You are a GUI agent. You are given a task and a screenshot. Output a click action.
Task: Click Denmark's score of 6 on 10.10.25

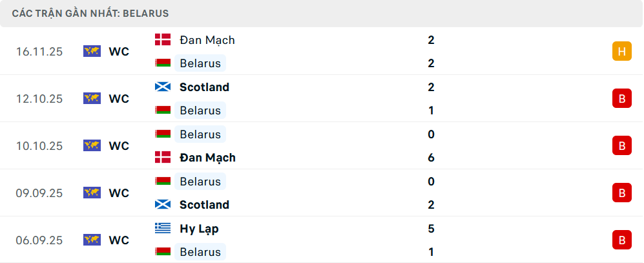[x=431, y=157]
